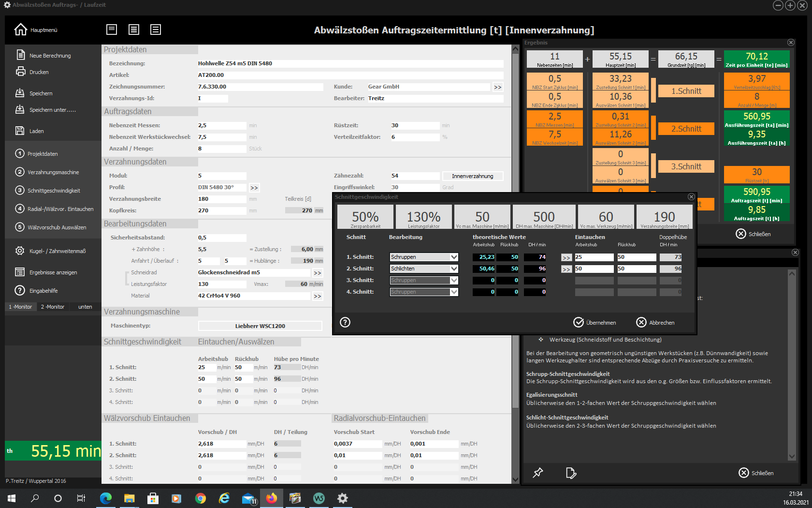Select Verzahnungsmaschine in the sidebar
The image size is (812, 508).
[53, 172]
